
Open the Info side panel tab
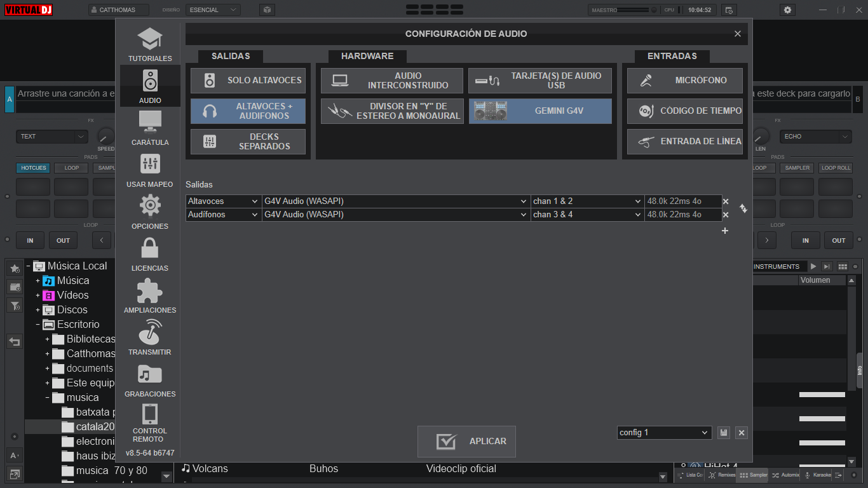click(860, 370)
